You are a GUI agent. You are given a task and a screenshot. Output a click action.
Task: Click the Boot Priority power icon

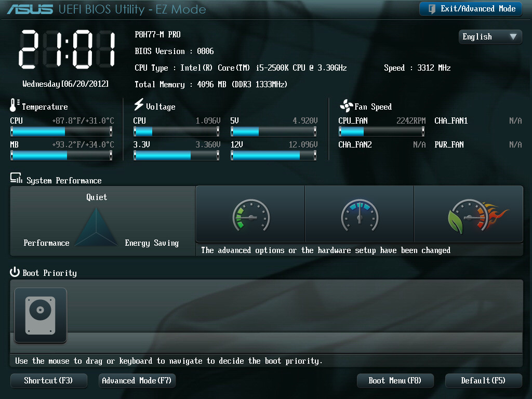(15, 272)
